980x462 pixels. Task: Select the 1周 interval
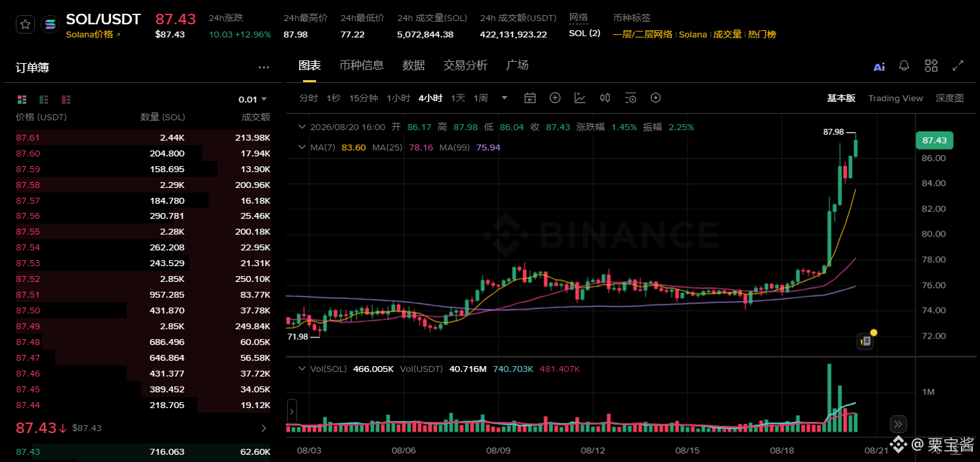480,98
